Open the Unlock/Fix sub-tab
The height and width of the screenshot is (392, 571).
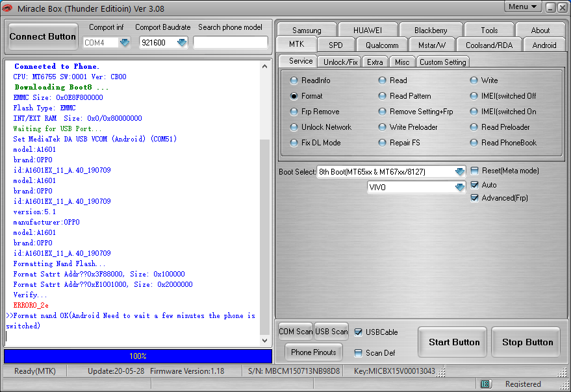[340, 62]
